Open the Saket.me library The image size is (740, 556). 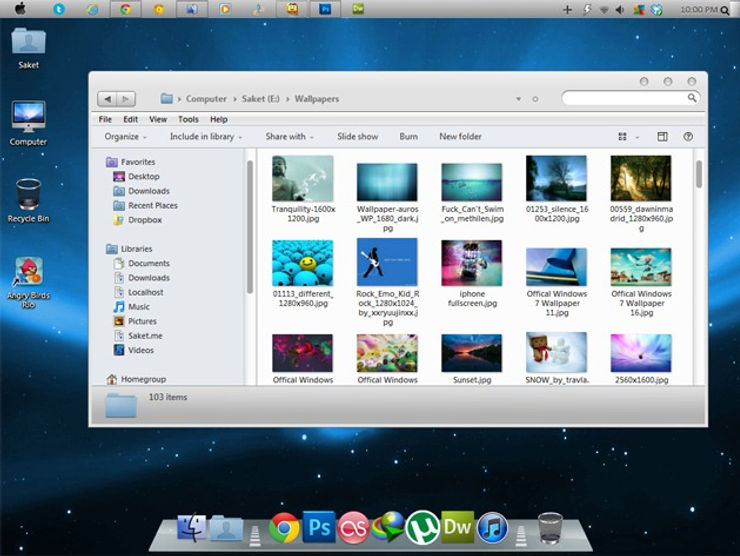(x=138, y=336)
